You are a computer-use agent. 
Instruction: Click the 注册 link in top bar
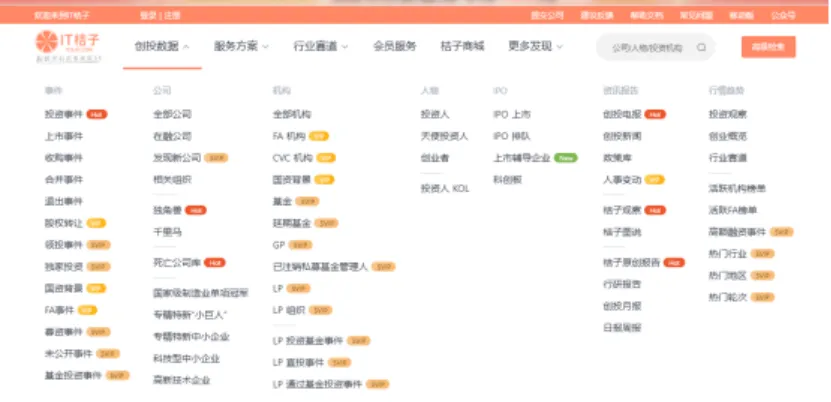(172, 15)
